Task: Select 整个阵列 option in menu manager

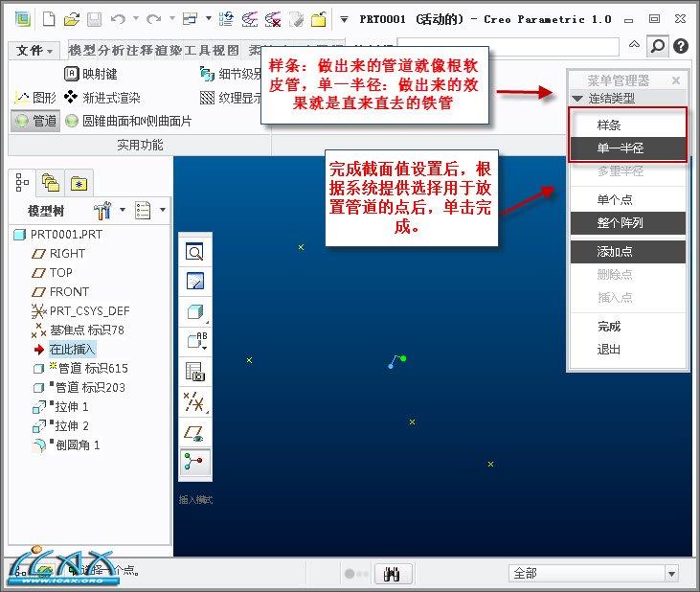Action: point(627,223)
